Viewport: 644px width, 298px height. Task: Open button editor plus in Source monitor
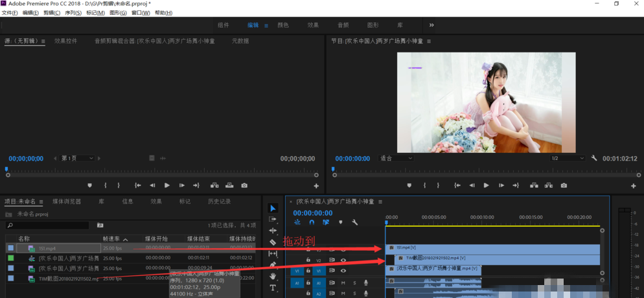[x=316, y=187]
